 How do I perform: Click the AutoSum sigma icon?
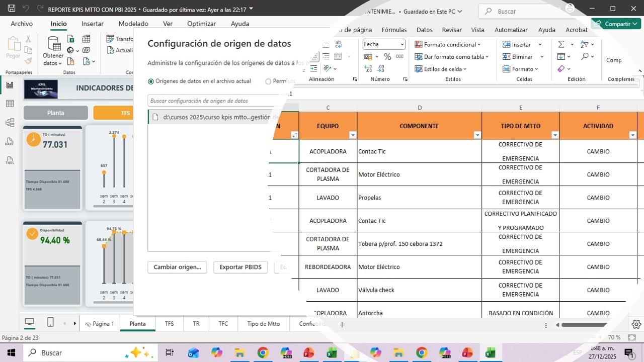tap(561, 44)
